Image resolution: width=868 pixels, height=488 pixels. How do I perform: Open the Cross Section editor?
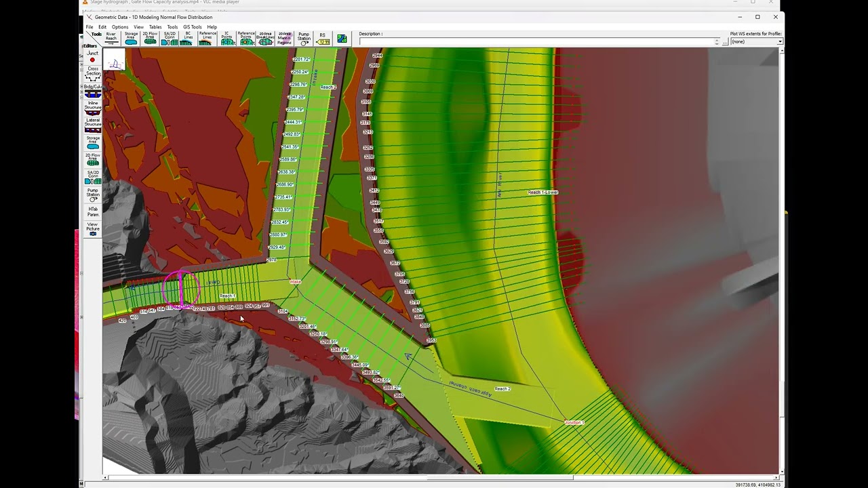click(92, 74)
